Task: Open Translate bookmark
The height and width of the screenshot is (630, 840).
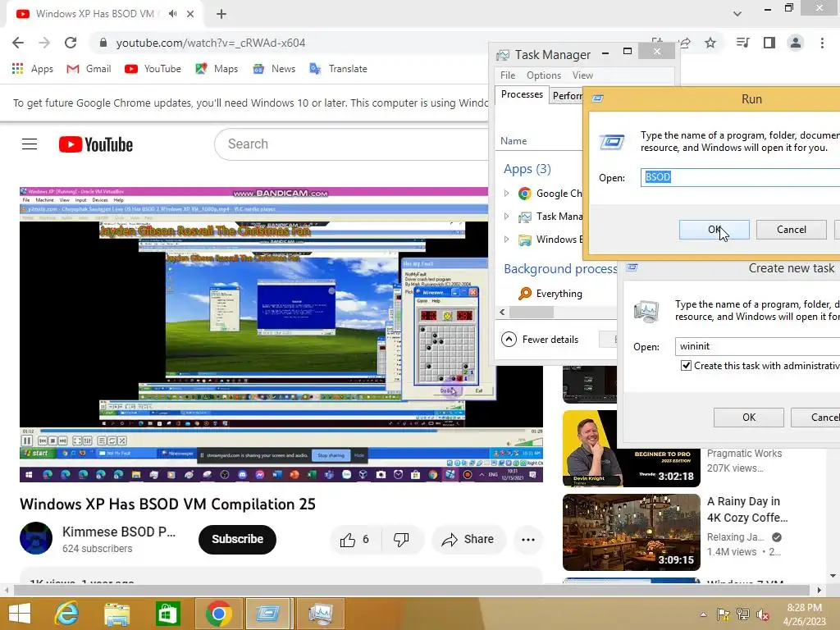Action: click(x=339, y=69)
